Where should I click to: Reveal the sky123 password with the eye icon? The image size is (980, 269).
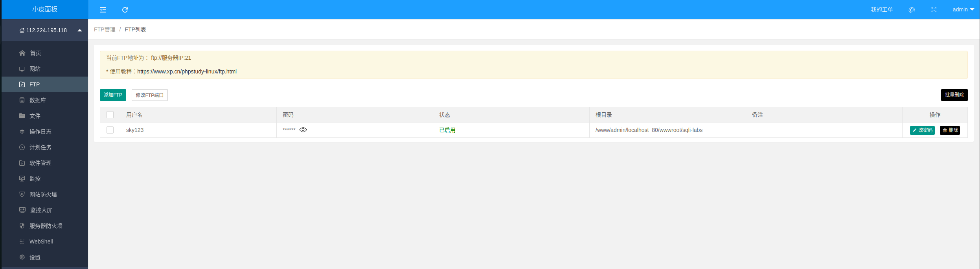coord(303,130)
